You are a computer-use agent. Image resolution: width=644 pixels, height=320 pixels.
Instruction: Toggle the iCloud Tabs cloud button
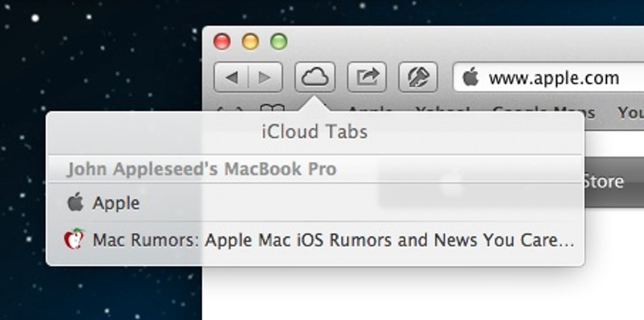coord(315,77)
